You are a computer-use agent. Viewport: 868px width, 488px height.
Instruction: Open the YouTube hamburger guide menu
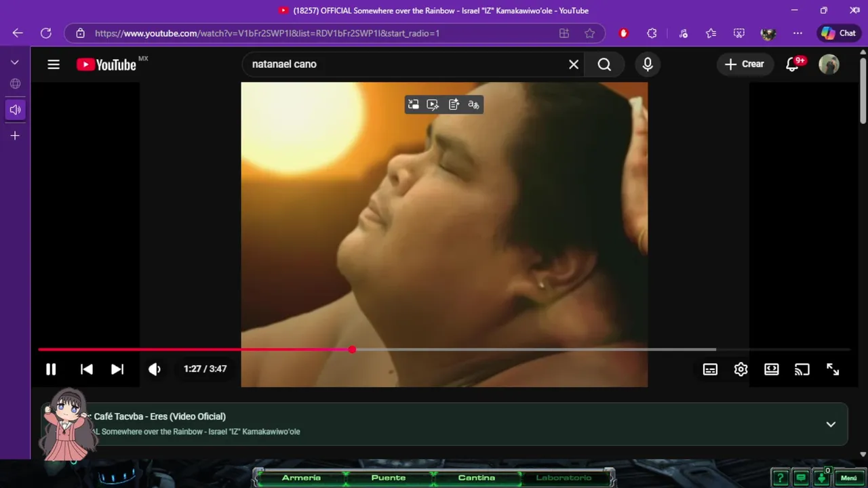pyautogui.click(x=54, y=64)
